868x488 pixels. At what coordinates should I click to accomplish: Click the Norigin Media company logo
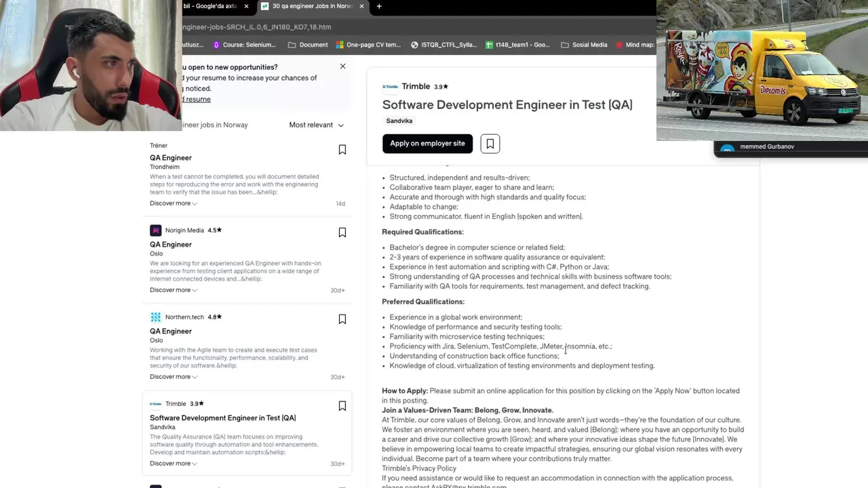pyautogui.click(x=155, y=230)
